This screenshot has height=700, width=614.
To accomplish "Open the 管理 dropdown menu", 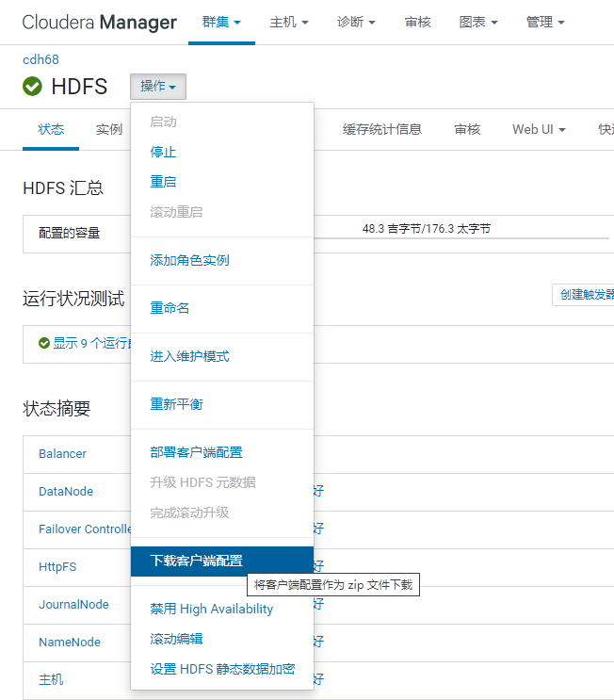I will pos(545,22).
